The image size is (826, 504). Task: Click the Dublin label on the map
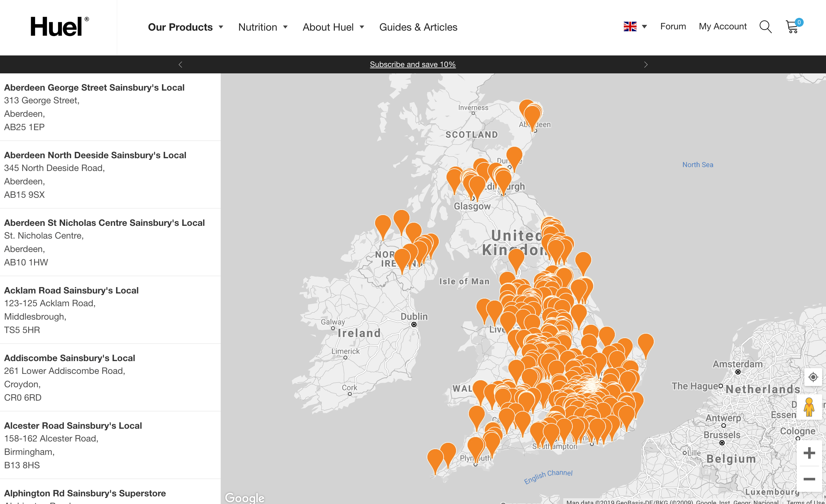(414, 316)
